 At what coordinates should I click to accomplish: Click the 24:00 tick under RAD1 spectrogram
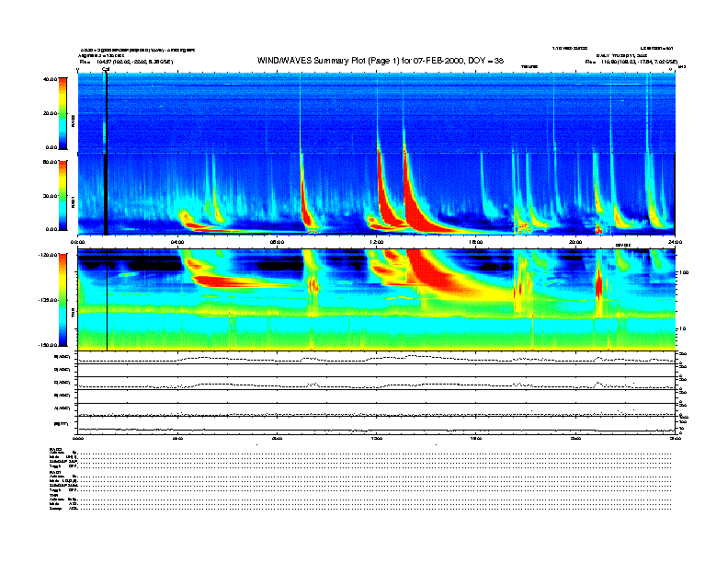675,242
